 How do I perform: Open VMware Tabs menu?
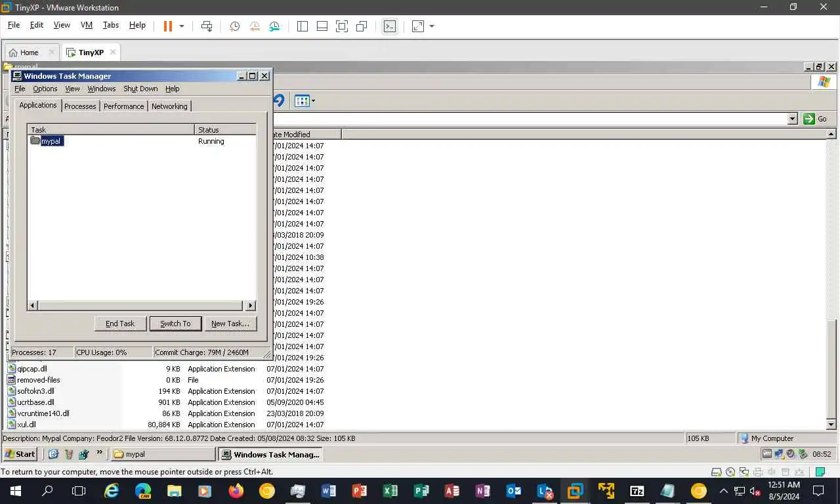[111, 25]
